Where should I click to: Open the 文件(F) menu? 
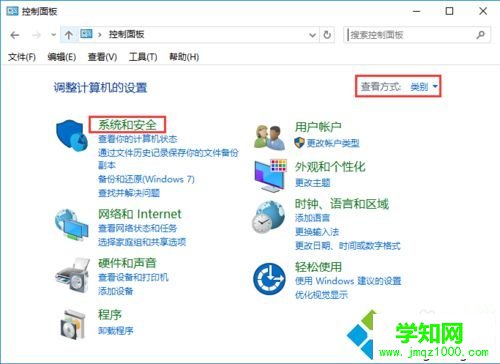[22, 57]
